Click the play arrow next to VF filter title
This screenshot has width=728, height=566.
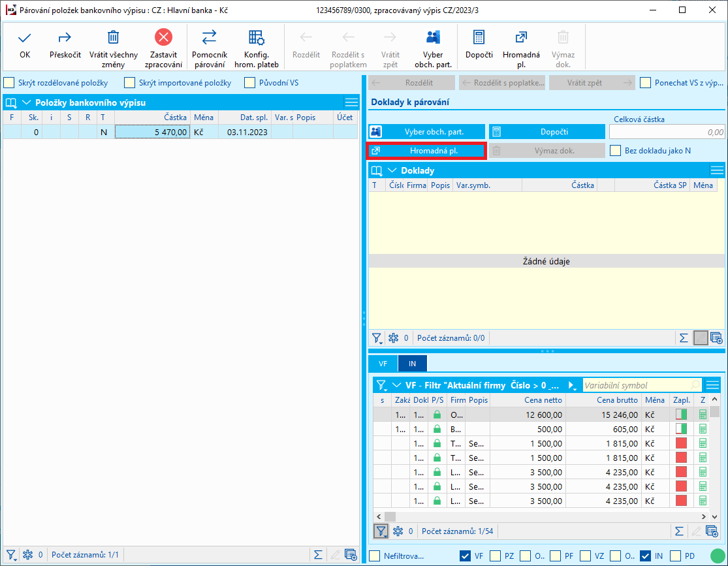click(572, 385)
